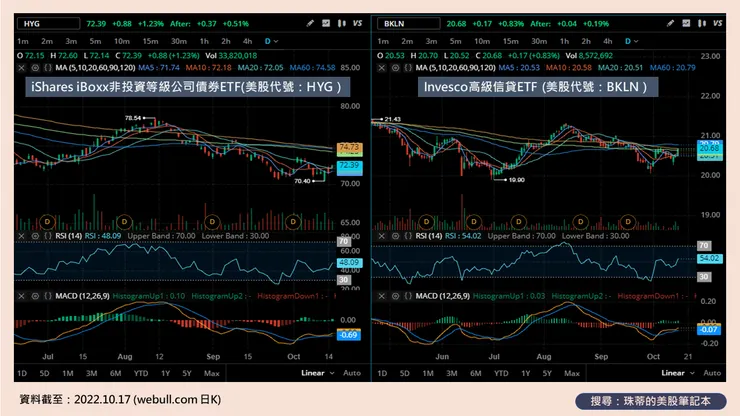
Task: Select 4h interval in HYG chart
Action: pos(247,42)
